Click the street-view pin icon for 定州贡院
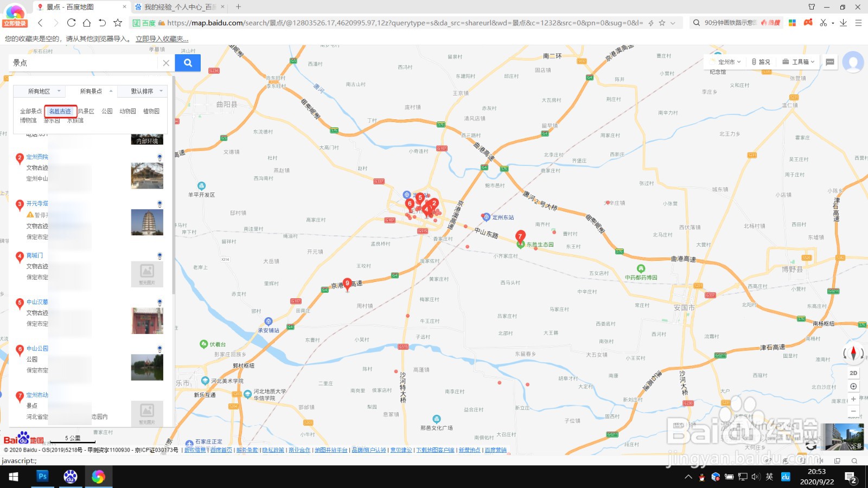 tap(159, 157)
